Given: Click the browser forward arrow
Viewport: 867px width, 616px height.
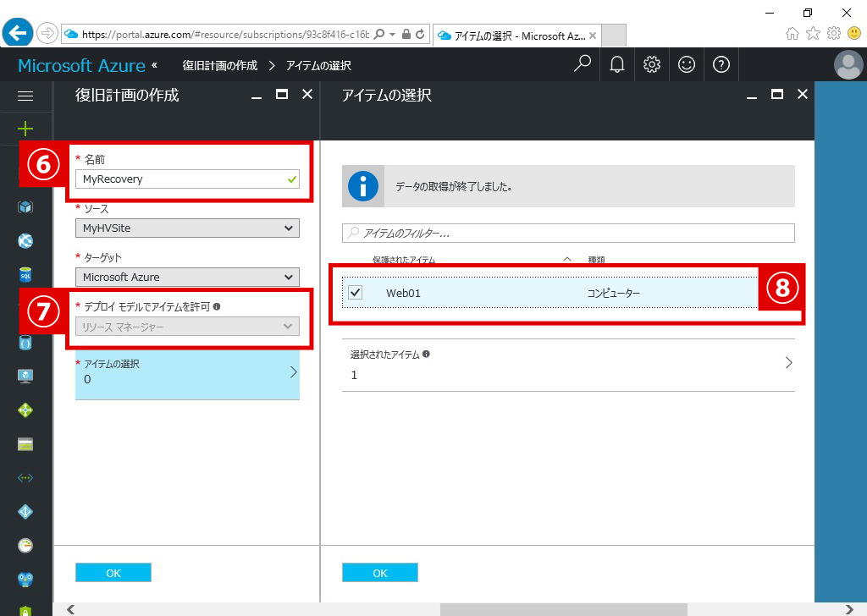Looking at the screenshot, I should (x=47, y=33).
